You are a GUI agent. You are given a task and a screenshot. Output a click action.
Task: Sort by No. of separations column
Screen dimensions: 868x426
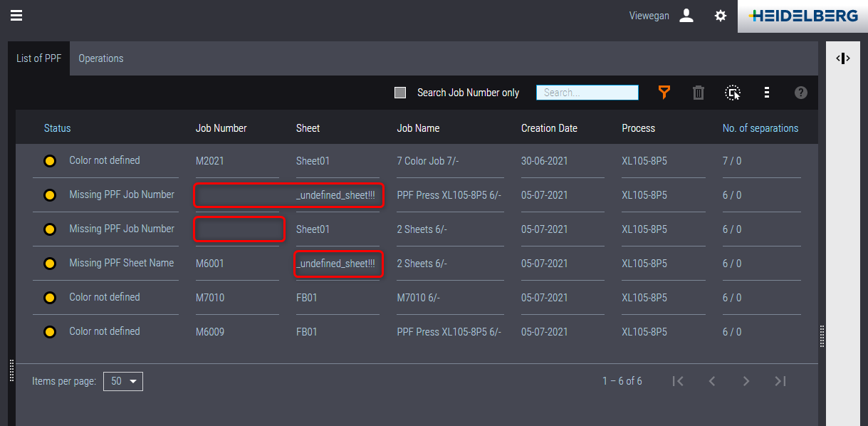(760, 128)
